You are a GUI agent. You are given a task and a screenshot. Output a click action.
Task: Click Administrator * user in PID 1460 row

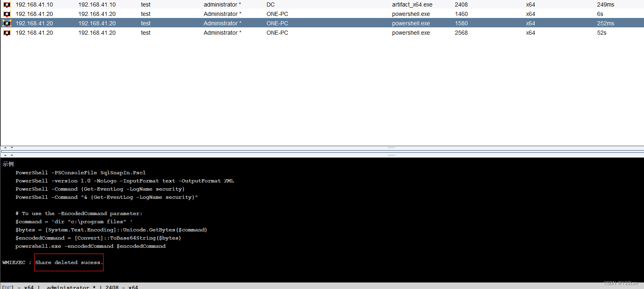coord(222,14)
